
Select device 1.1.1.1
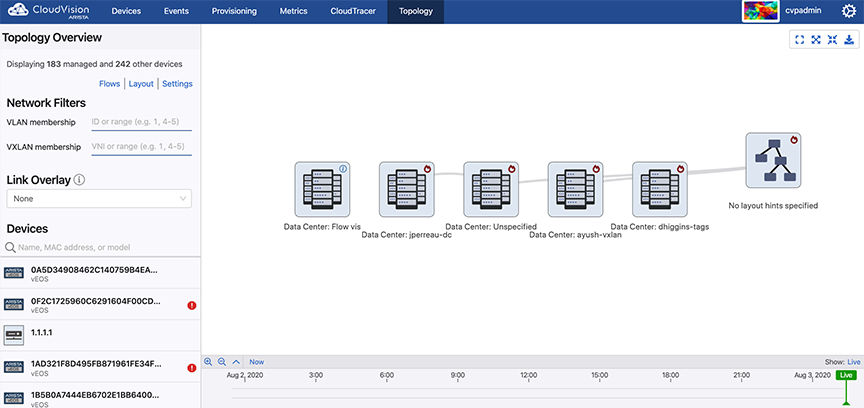pos(100,335)
